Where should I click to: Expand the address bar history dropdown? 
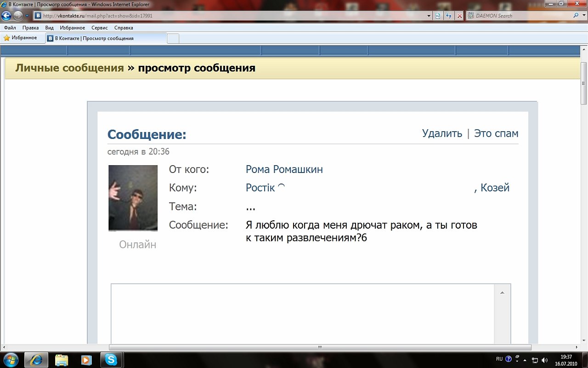coord(429,16)
